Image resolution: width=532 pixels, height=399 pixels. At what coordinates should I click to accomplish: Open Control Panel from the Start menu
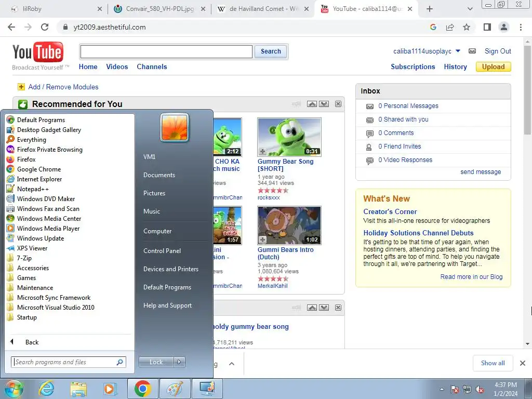click(162, 250)
